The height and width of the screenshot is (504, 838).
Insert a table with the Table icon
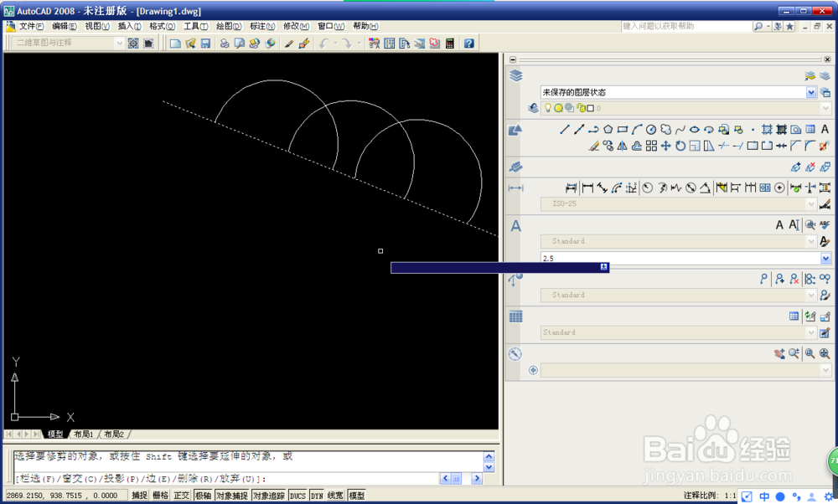tap(794, 316)
